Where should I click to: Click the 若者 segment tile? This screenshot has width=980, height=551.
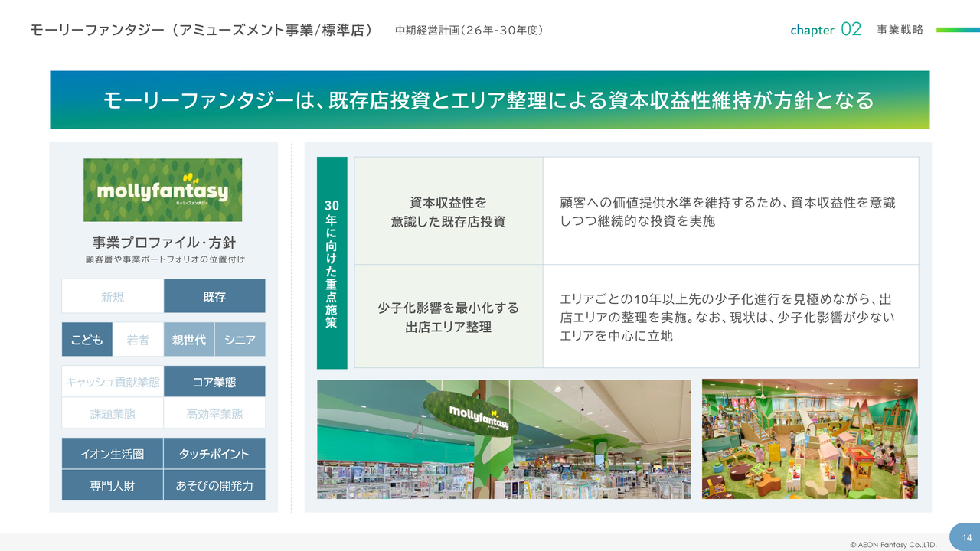pos(138,340)
